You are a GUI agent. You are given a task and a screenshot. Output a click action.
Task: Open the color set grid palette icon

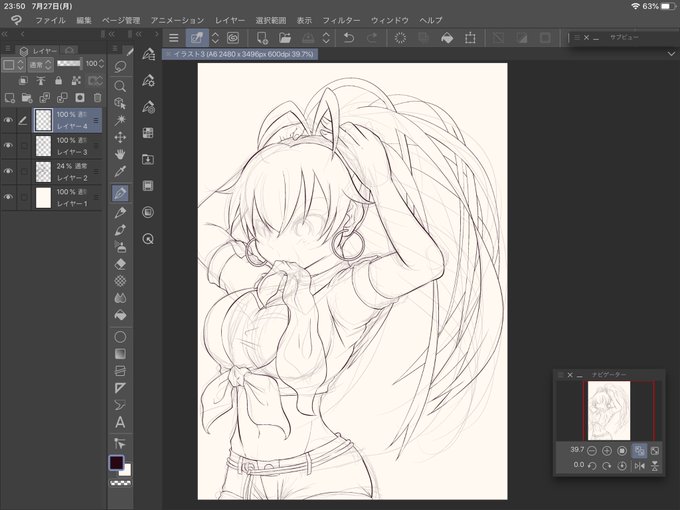[148, 133]
